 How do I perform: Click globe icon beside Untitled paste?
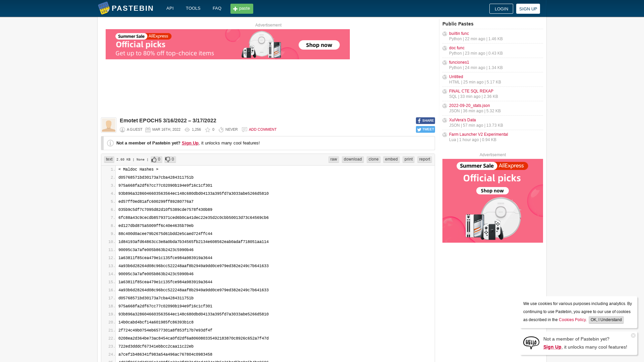(x=445, y=77)
